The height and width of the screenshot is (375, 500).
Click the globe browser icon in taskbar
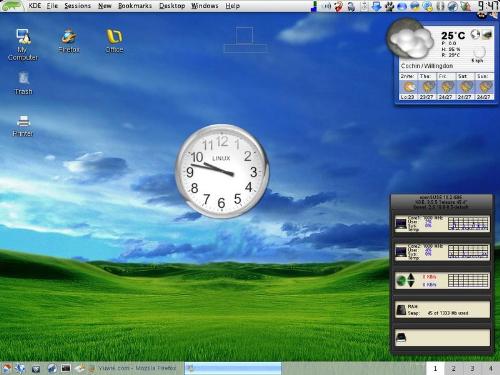(x=52, y=368)
